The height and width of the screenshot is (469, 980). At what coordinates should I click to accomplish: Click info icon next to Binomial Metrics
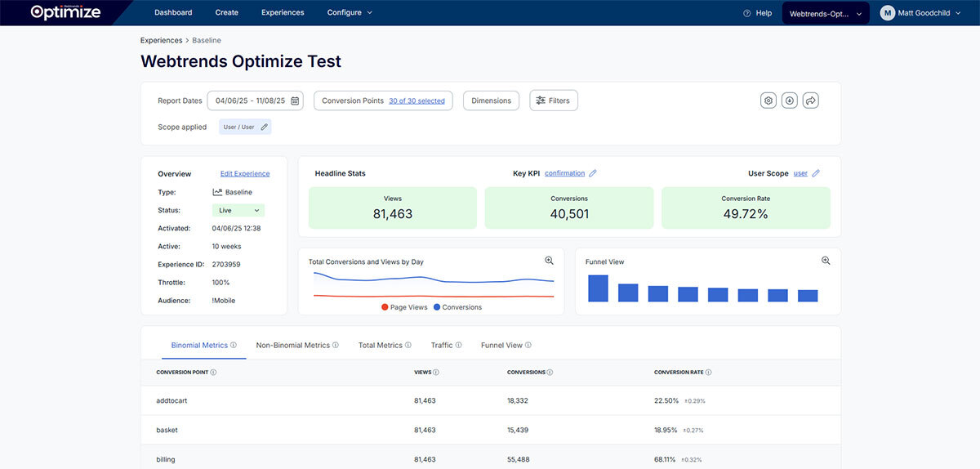coord(234,346)
